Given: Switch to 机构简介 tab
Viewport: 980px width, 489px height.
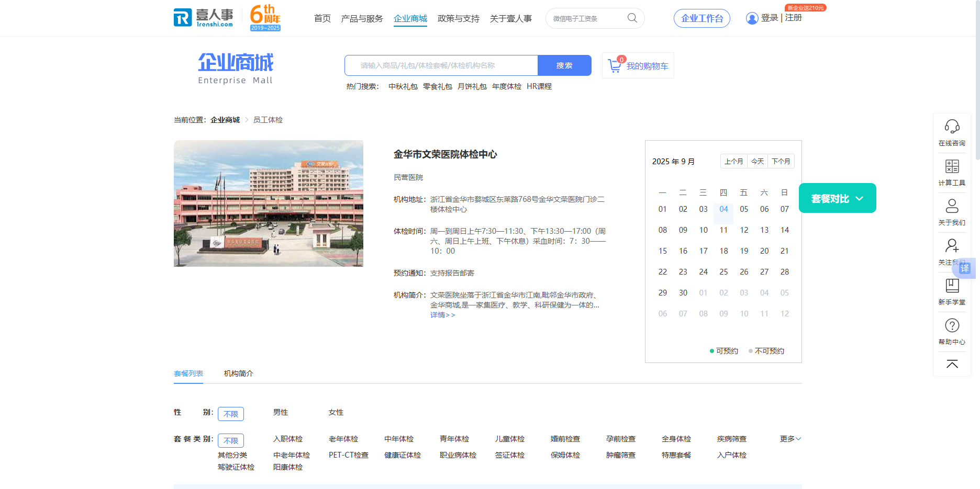Looking at the screenshot, I should 239,373.
